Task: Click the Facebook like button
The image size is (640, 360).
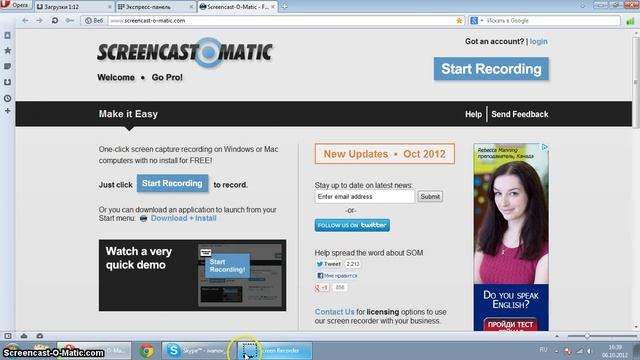Action: coord(337,276)
